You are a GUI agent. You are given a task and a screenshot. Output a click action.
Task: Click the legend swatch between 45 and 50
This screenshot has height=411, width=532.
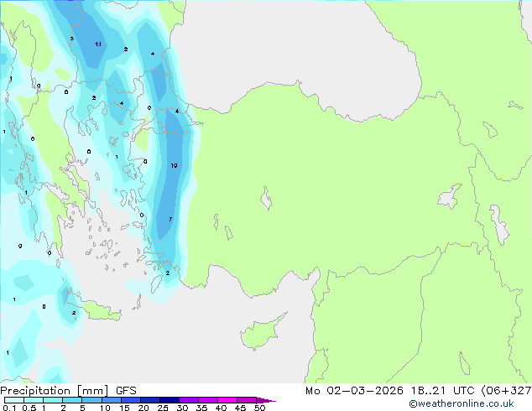coord(247,400)
